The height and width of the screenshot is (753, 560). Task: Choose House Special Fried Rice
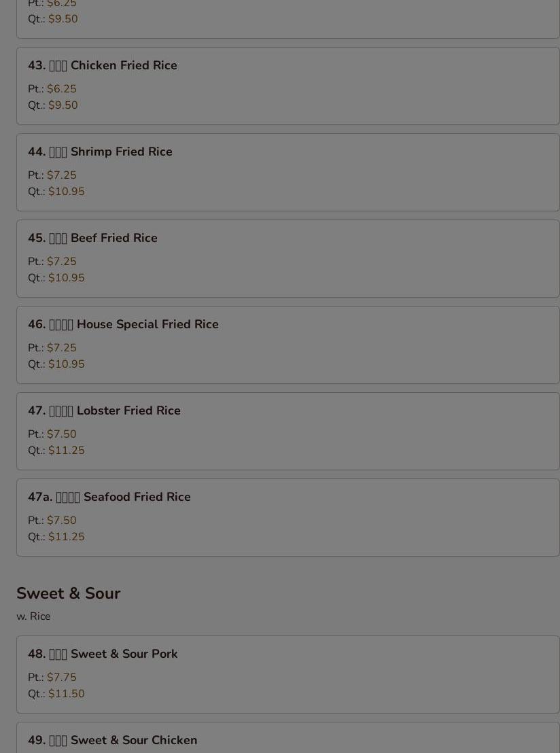pos(287,345)
